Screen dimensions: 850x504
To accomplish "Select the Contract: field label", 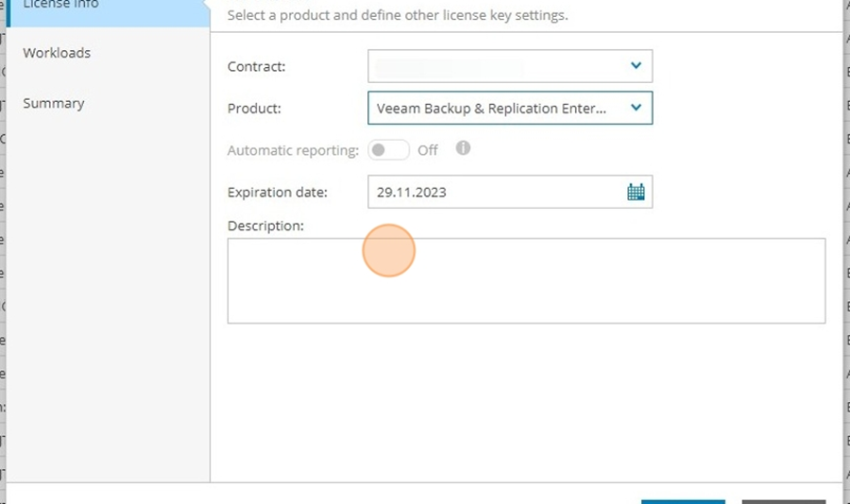I will point(256,67).
